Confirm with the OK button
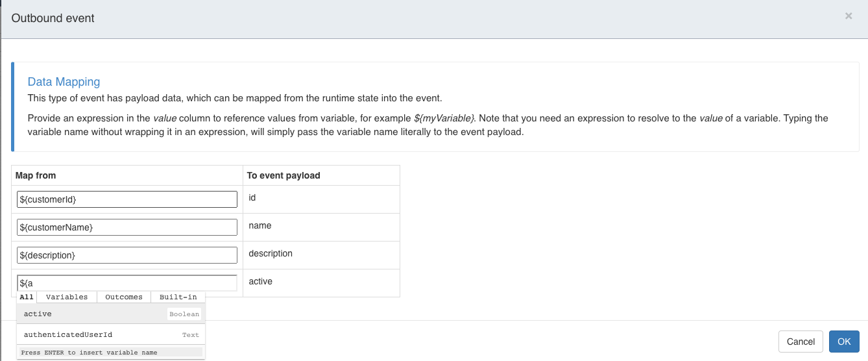 click(843, 342)
